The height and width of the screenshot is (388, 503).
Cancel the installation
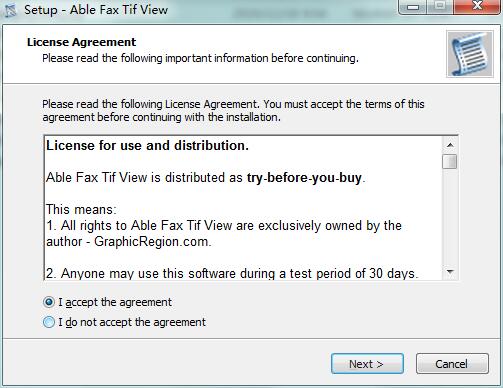(x=452, y=364)
